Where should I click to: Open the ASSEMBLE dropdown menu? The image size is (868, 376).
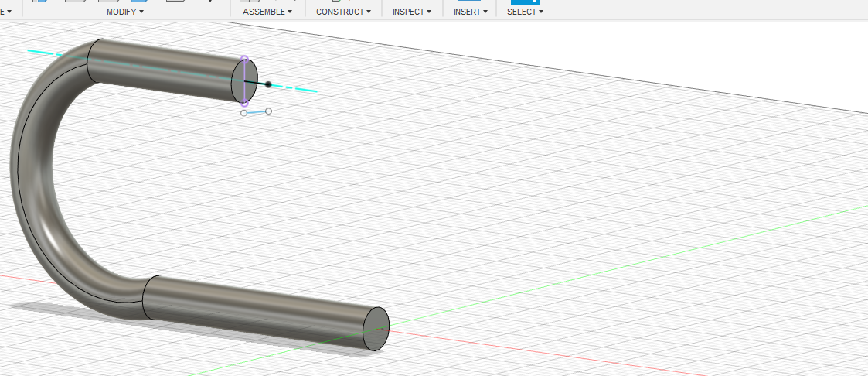click(267, 12)
